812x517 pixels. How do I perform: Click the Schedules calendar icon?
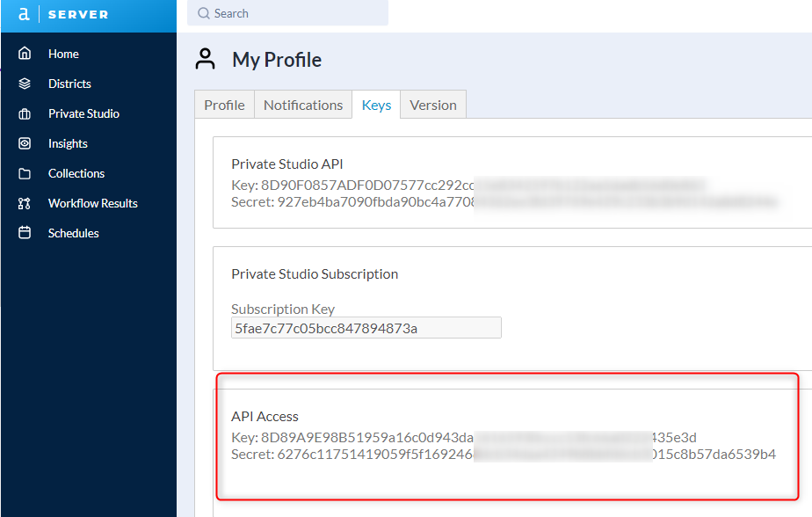[x=25, y=233]
